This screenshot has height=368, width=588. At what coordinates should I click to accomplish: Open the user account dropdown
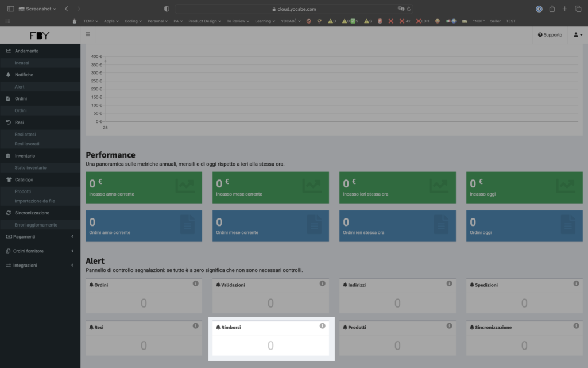(x=577, y=35)
